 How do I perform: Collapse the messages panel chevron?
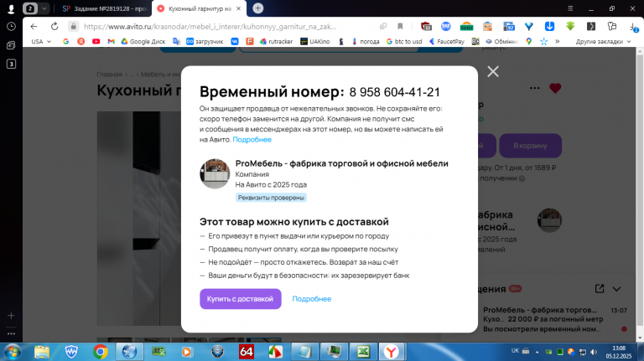[x=616, y=289]
